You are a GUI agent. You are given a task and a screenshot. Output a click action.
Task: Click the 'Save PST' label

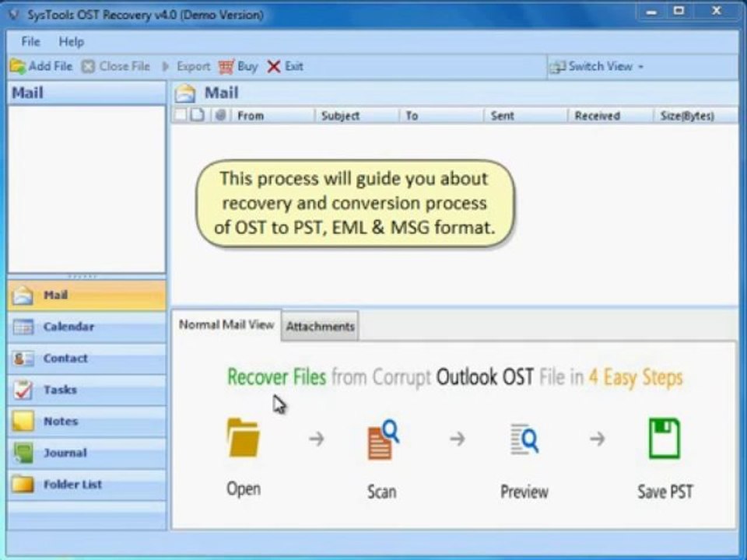point(665,492)
